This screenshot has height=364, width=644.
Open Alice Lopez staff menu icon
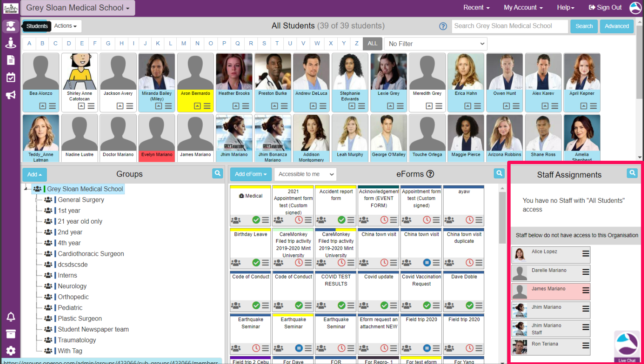tap(586, 254)
